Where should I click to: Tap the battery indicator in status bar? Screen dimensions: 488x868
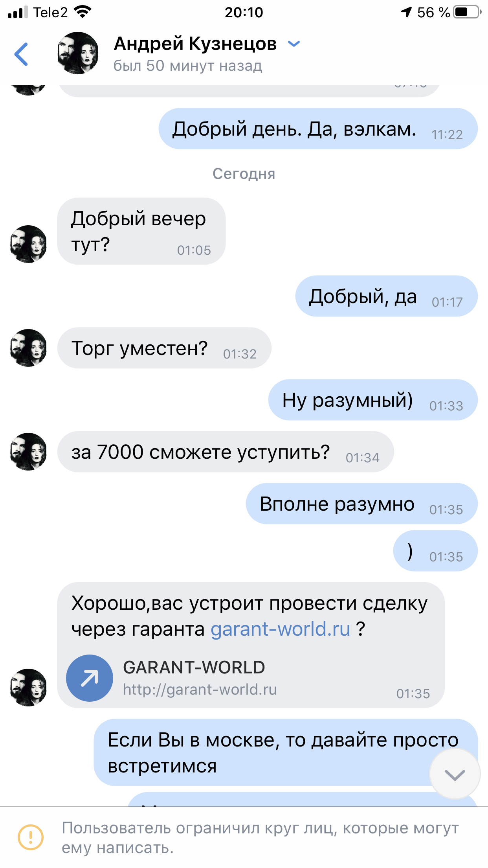point(467,12)
